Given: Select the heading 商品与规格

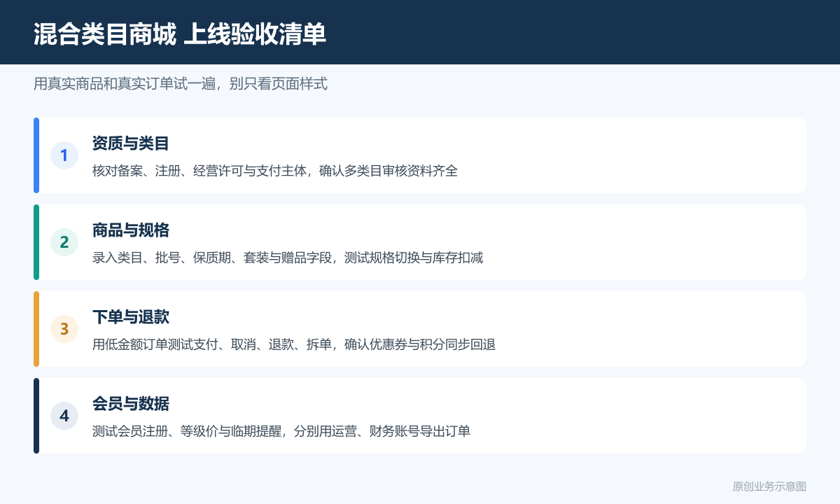Looking at the screenshot, I should point(131,230).
